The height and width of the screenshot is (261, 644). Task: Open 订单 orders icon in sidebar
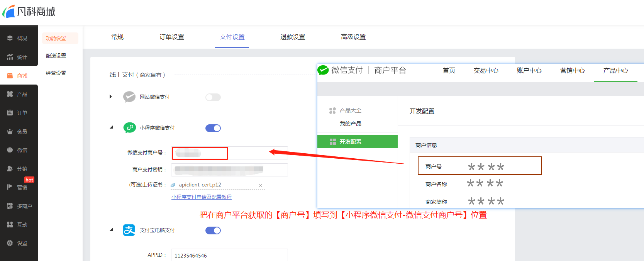pyautogui.click(x=10, y=113)
